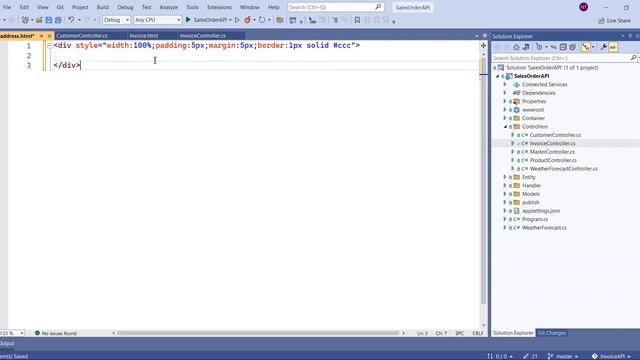Switch to Invoice.html tab

click(144, 36)
